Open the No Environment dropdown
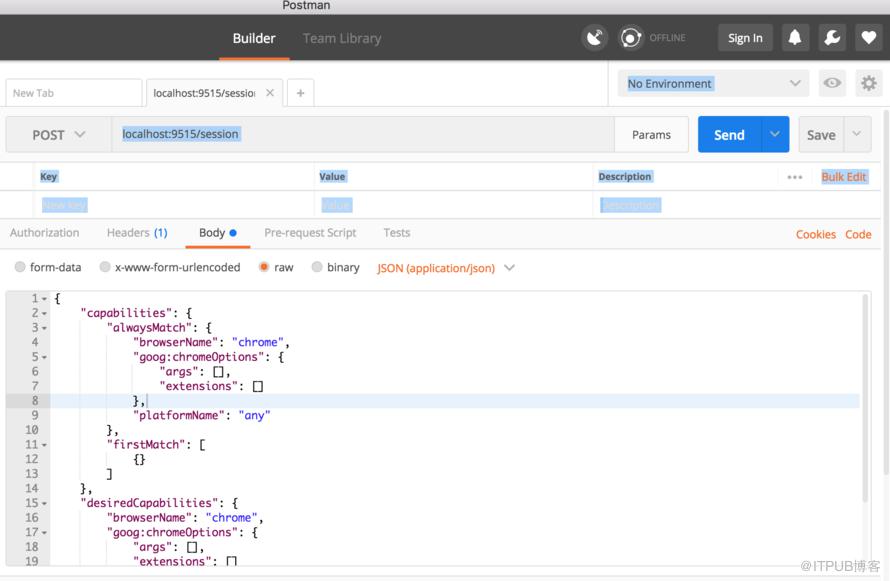This screenshot has height=581, width=890. tap(713, 83)
